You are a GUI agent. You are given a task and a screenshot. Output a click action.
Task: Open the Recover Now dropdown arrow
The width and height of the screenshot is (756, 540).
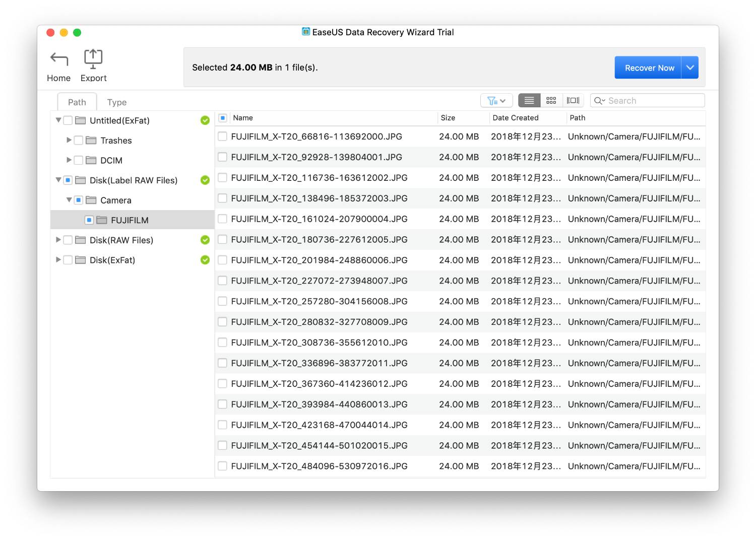690,67
